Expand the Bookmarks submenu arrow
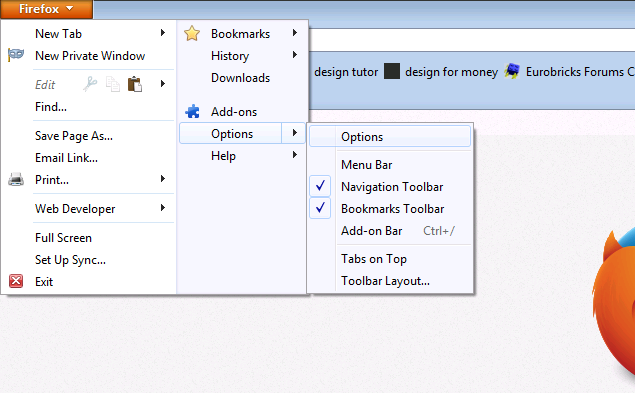 295,32
